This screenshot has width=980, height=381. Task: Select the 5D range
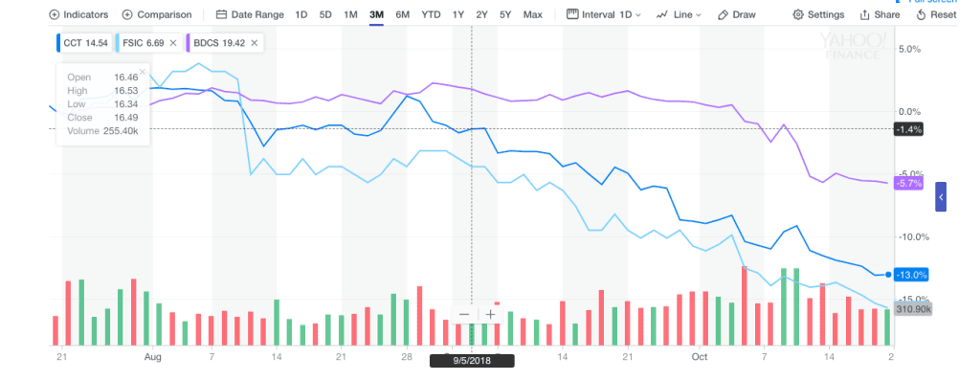(325, 14)
